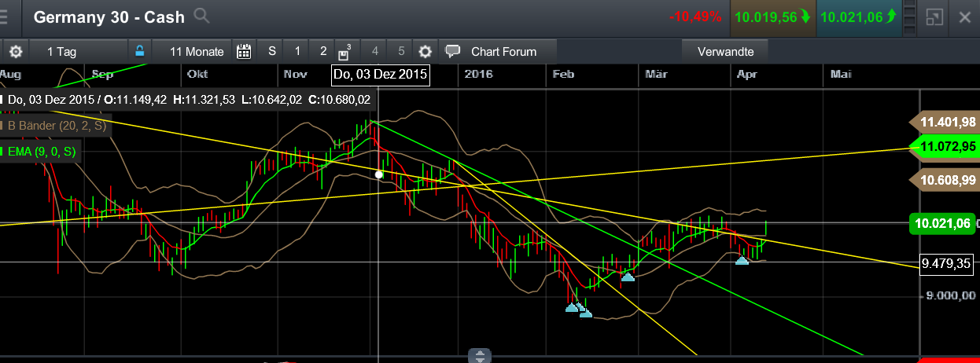
Task: Click the Mai month label on time axis
Action: point(841,75)
